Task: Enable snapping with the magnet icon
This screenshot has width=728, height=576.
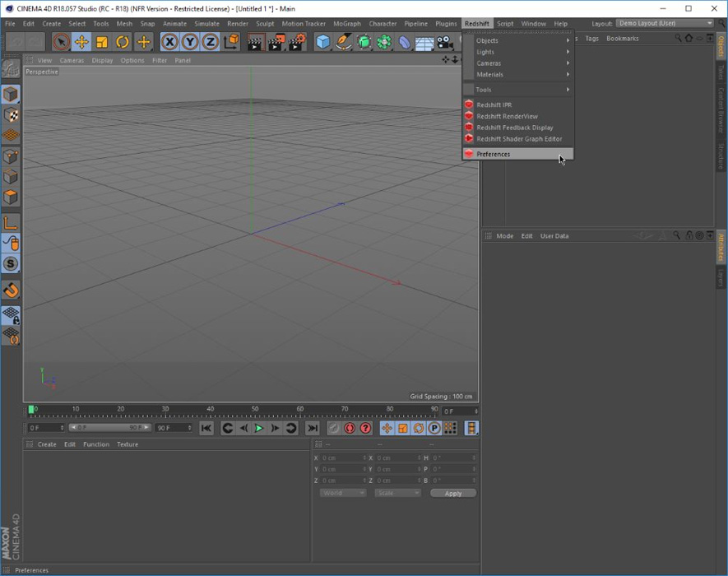Action: click(x=11, y=290)
